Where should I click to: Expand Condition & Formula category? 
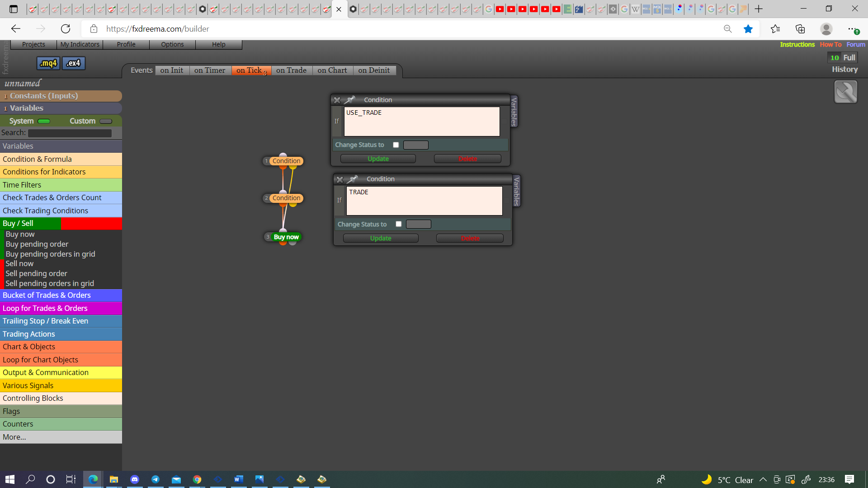[x=61, y=159]
